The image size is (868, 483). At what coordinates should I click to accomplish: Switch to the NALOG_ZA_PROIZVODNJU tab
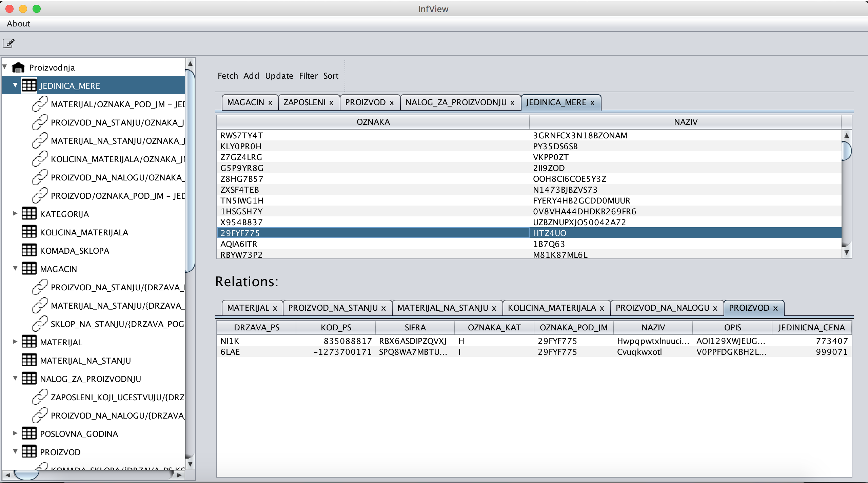coord(456,102)
